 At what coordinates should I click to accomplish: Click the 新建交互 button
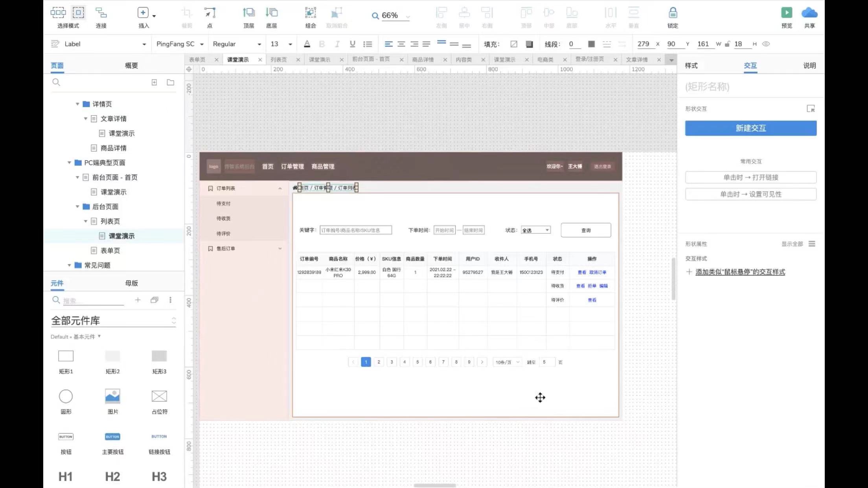click(x=750, y=128)
